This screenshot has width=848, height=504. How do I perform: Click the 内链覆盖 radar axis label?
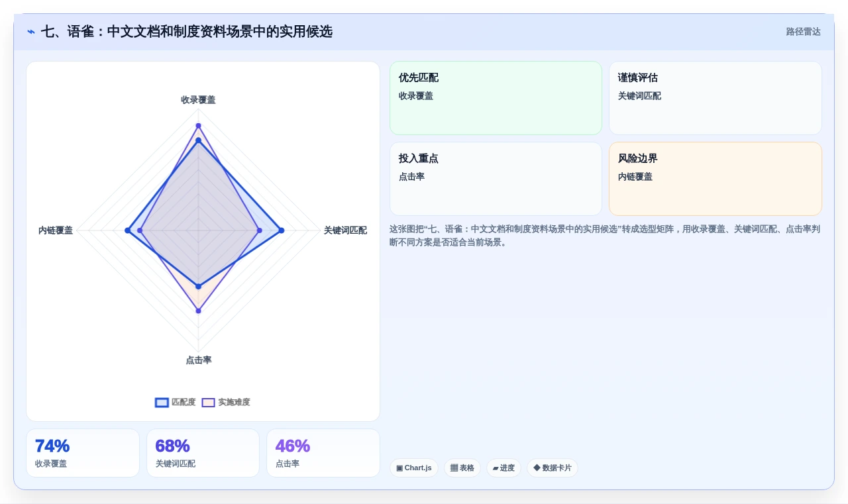tap(56, 230)
